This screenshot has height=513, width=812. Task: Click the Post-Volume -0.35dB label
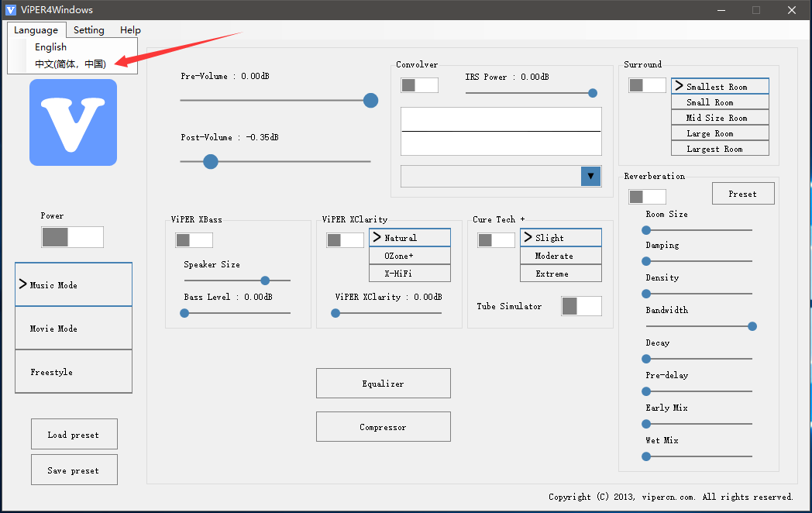click(x=229, y=137)
